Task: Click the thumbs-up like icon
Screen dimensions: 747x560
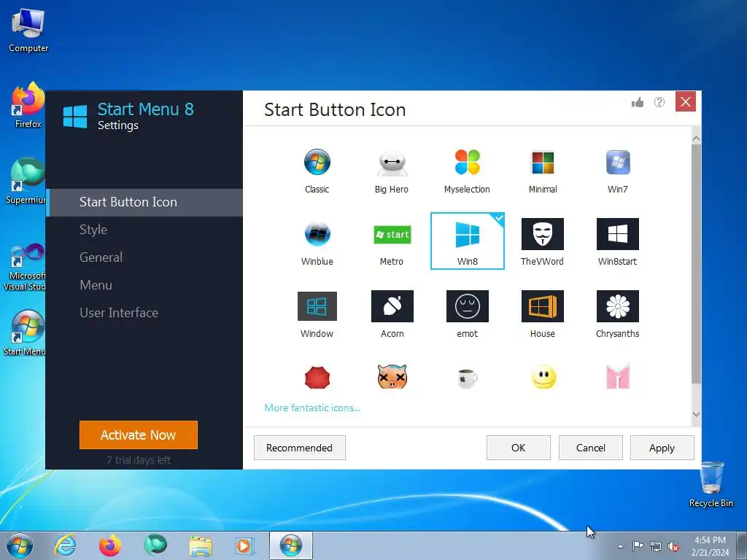Action: 638,102
